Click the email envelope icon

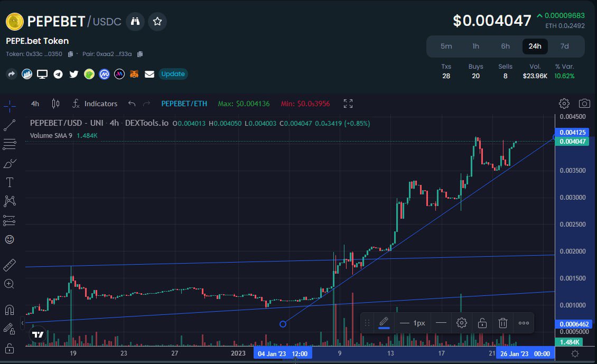point(149,74)
